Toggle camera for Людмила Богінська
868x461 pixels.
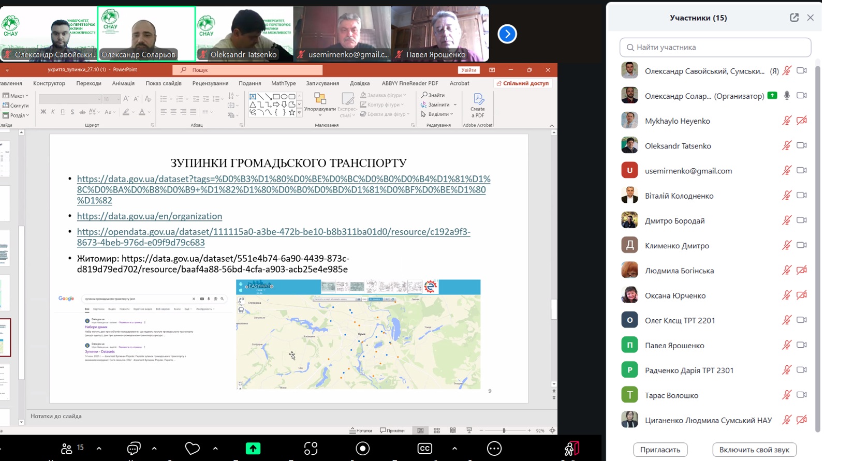(802, 270)
